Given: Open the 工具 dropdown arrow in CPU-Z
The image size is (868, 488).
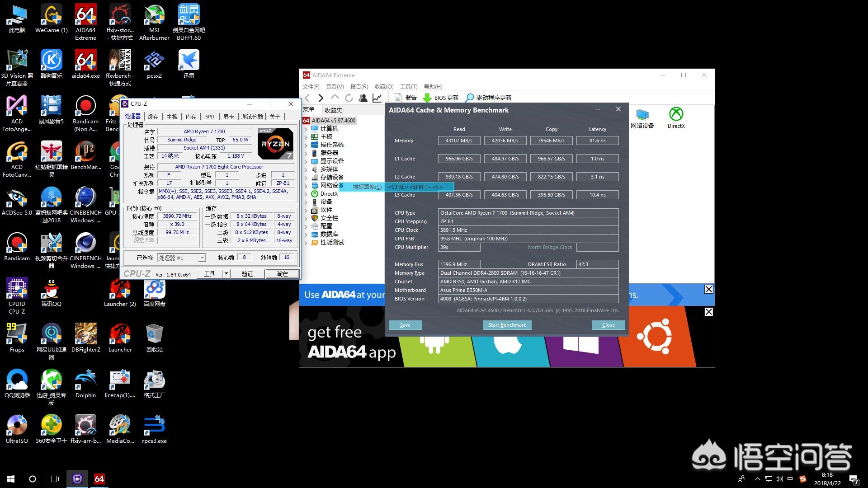Looking at the screenshot, I should tap(226, 274).
